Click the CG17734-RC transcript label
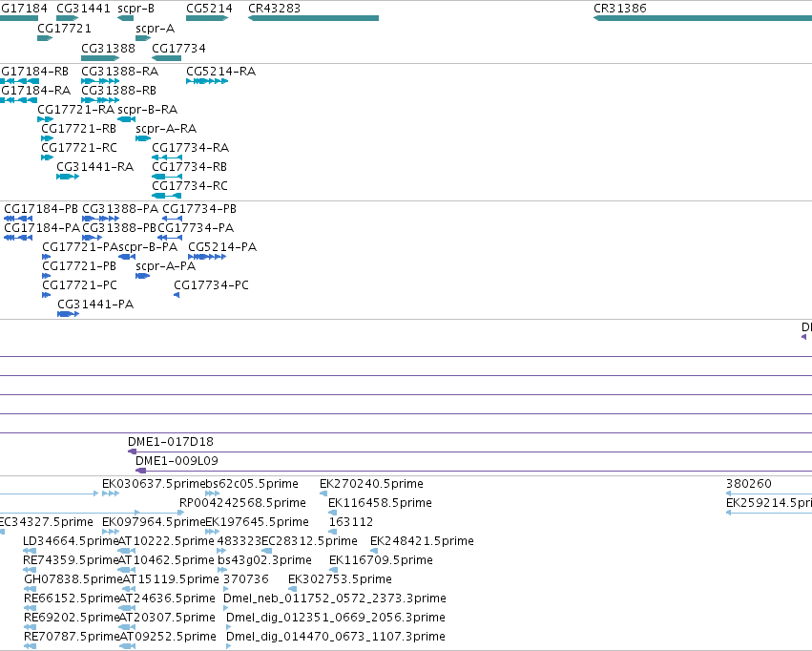812x651 pixels. tap(190, 186)
